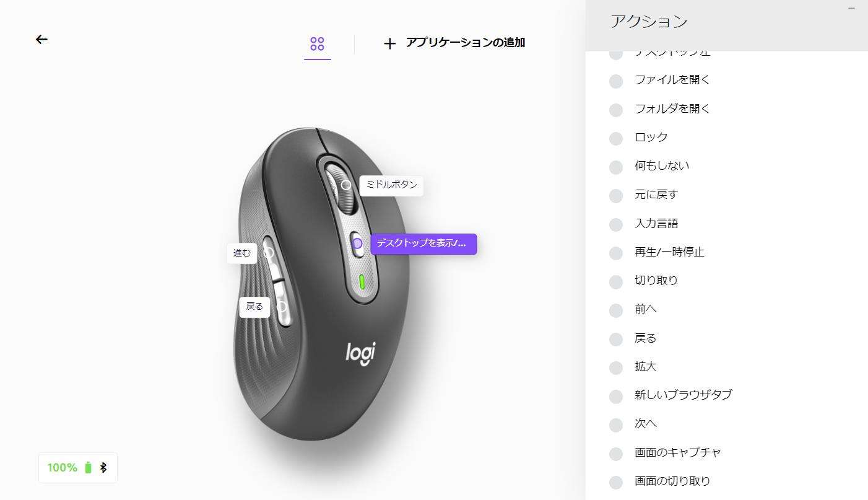Click the plus icon to add an application
Viewport: 868px width, 500px height.
tap(389, 43)
